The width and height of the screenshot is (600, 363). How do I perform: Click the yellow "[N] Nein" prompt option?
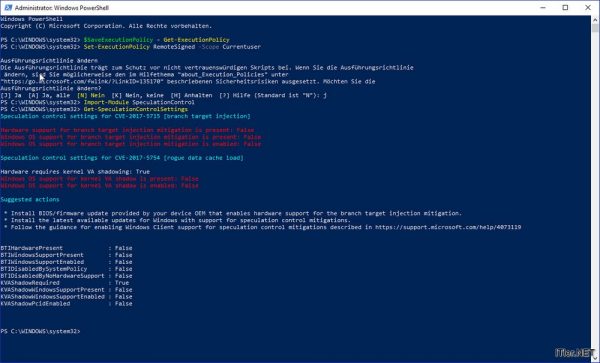(x=91, y=95)
